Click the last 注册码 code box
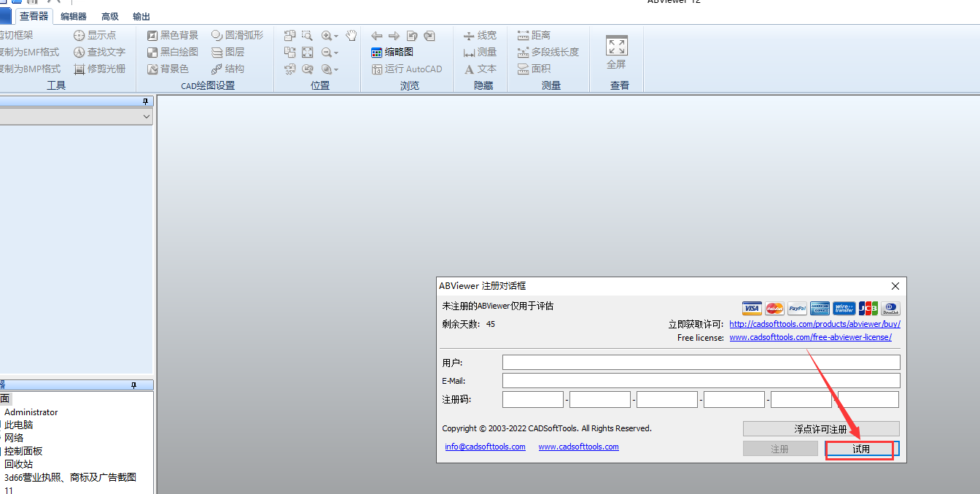 click(868, 399)
